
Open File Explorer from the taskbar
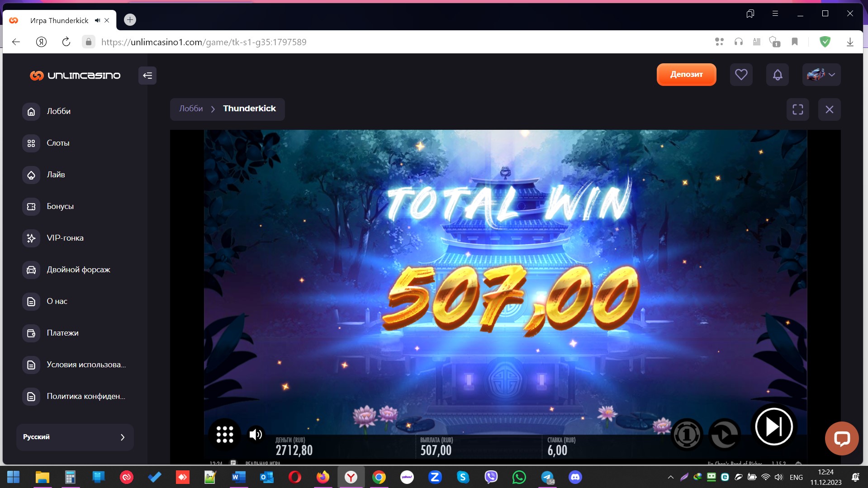(42, 477)
